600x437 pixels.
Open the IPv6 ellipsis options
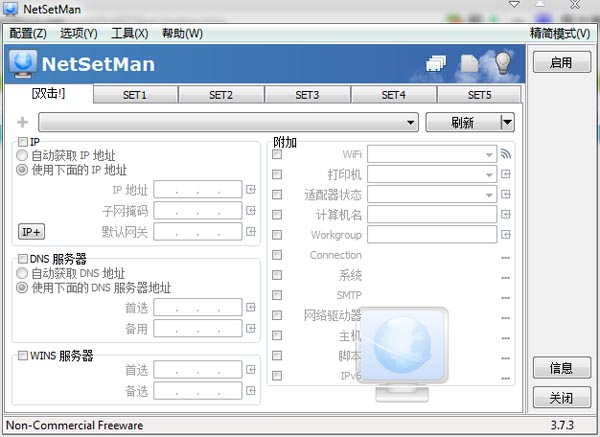[x=505, y=378]
